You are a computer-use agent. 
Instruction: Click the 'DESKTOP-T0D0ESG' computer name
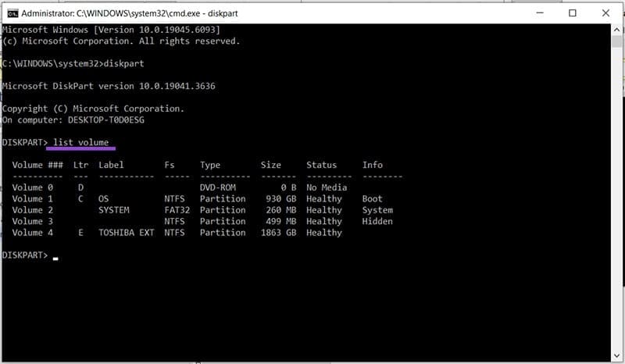tap(106, 120)
